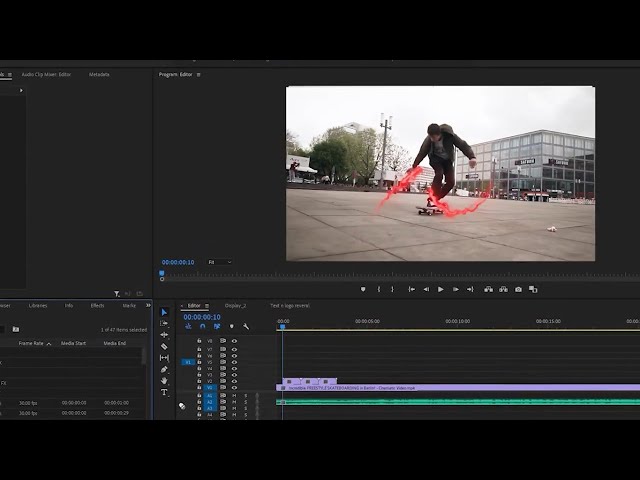The height and width of the screenshot is (480, 640).
Task: Select the Pen tool
Action: pyautogui.click(x=164, y=369)
